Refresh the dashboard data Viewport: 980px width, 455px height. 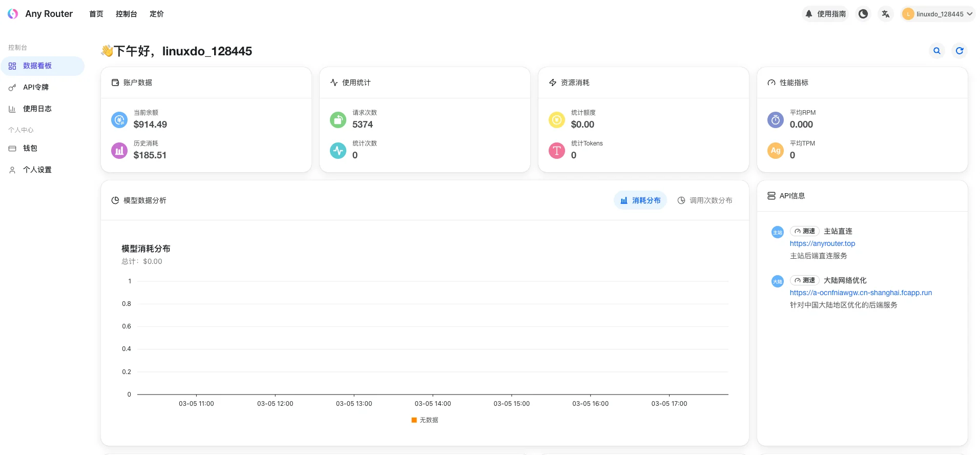point(960,51)
